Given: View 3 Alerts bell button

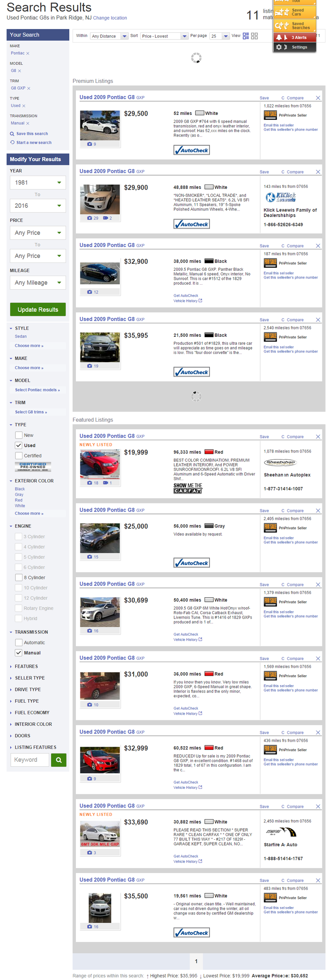Looking at the screenshot, I should pos(295,37).
